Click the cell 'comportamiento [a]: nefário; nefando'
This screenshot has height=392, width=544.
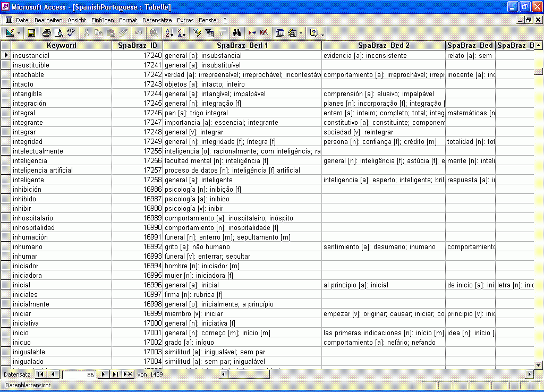[384, 343]
